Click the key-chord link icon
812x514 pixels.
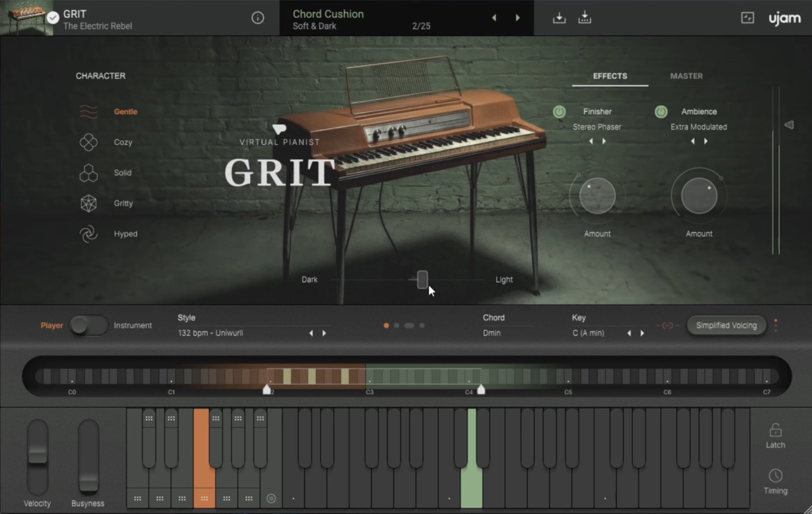[x=667, y=325]
